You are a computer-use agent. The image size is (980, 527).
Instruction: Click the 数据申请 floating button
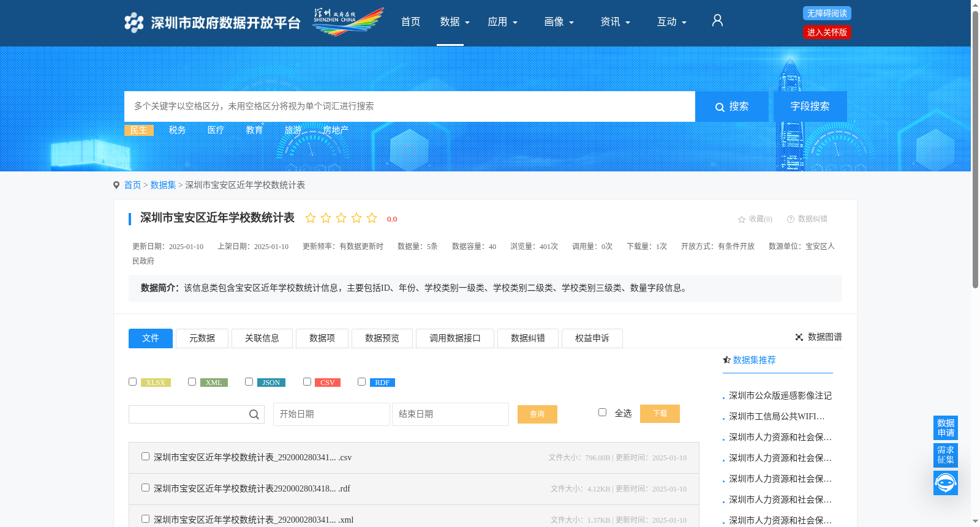click(946, 428)
